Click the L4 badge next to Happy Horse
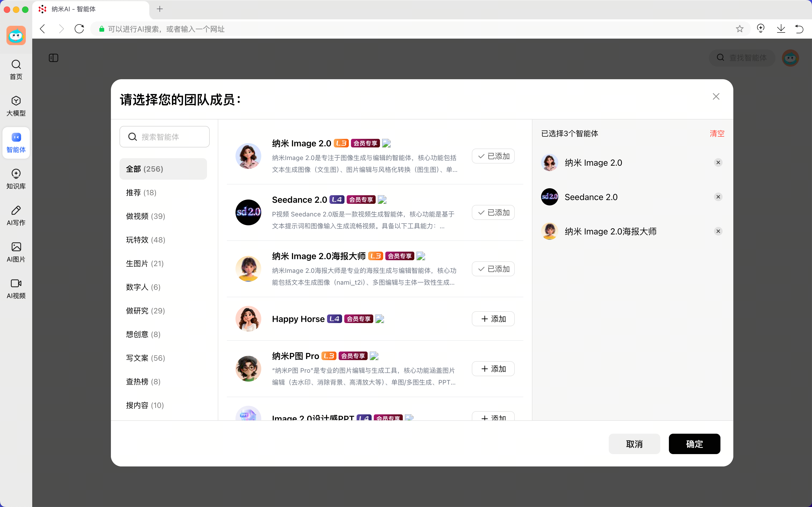Screen dimensions: 812x507 (x=334, y=319)
